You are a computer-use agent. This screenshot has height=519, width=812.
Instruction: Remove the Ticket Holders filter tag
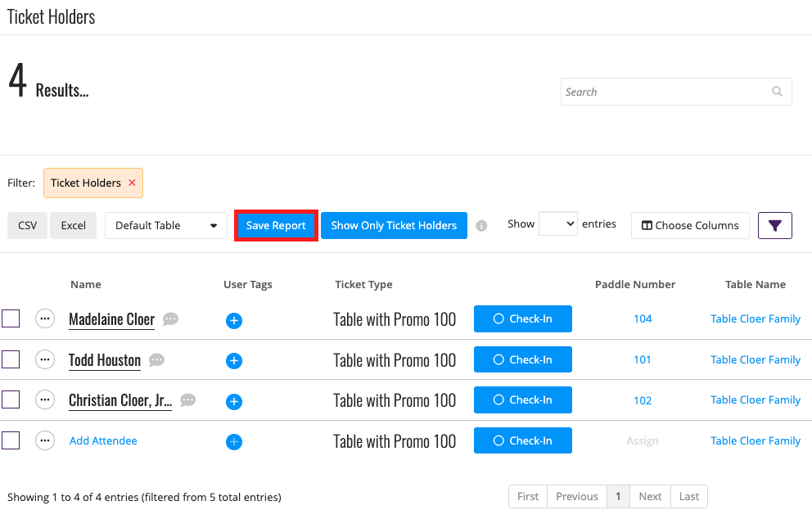click(132, 183)
